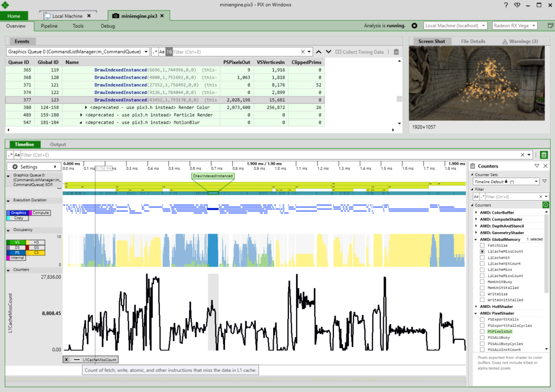Open the help question mark icon
Image resolution: width=555 pixels, height=392 pixels.
tap(506, 5)
